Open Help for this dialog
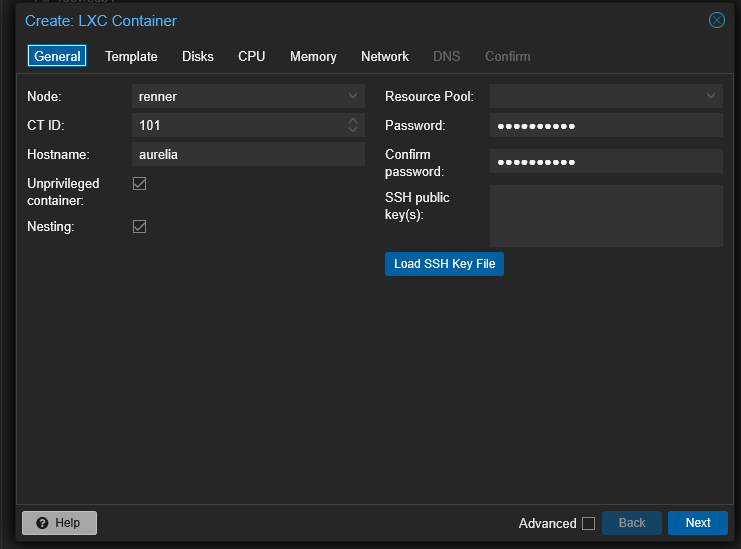Image resolution: width=741 pixels, height=549 pixels. tap(60, 523)
